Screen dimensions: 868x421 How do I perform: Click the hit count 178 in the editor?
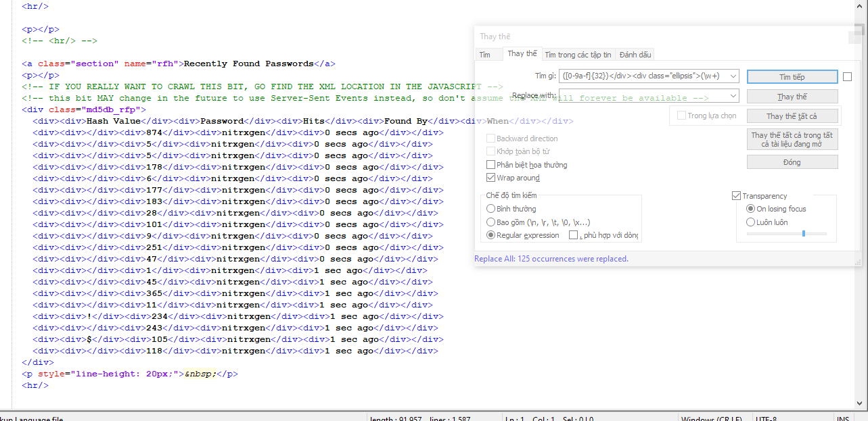[x=154, y=167]
